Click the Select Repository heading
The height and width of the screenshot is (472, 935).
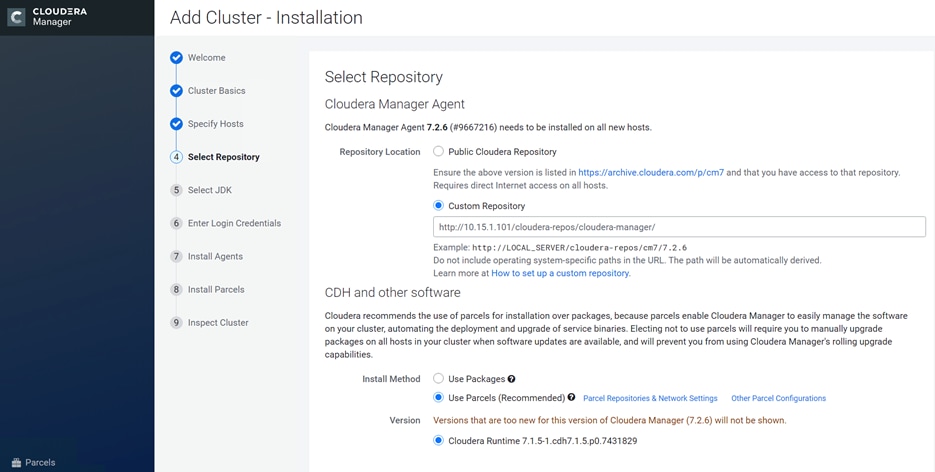(383, 77)
